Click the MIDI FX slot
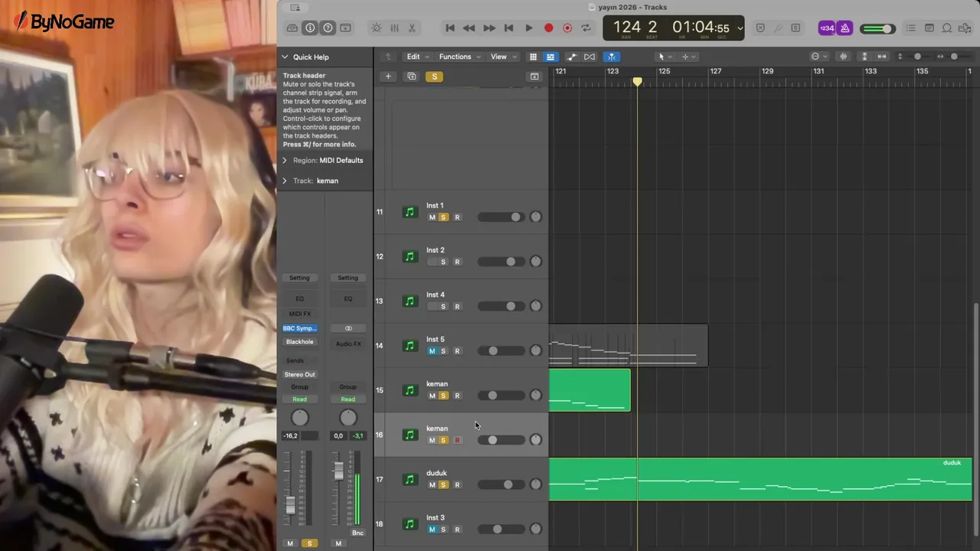The image size is (980, 551). pos(299,314)
